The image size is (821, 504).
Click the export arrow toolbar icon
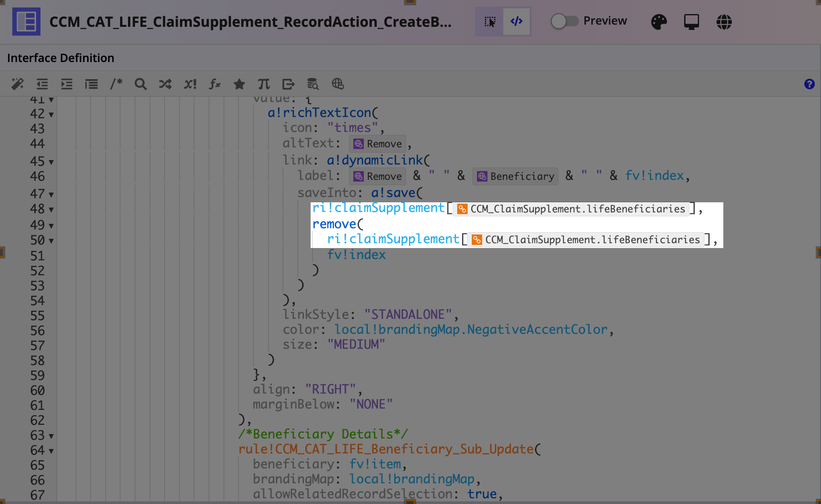coord(289,84)
